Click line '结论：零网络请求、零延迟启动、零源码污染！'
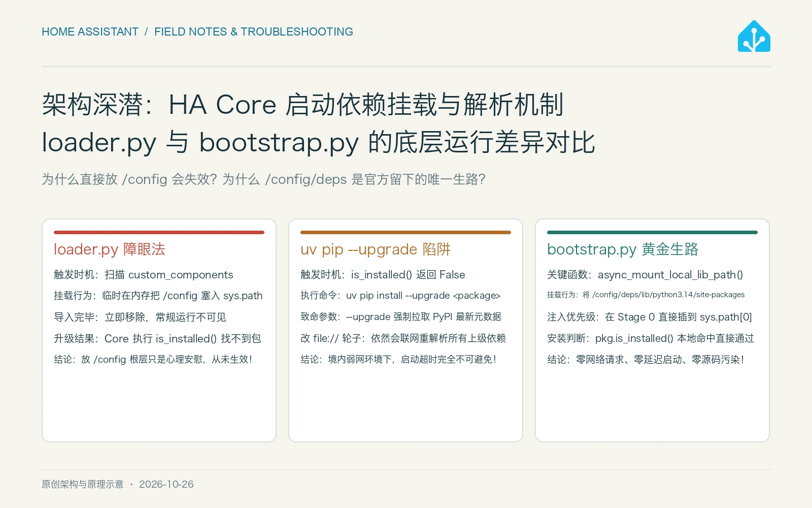 pyautogui.click(x=646, y=359)
